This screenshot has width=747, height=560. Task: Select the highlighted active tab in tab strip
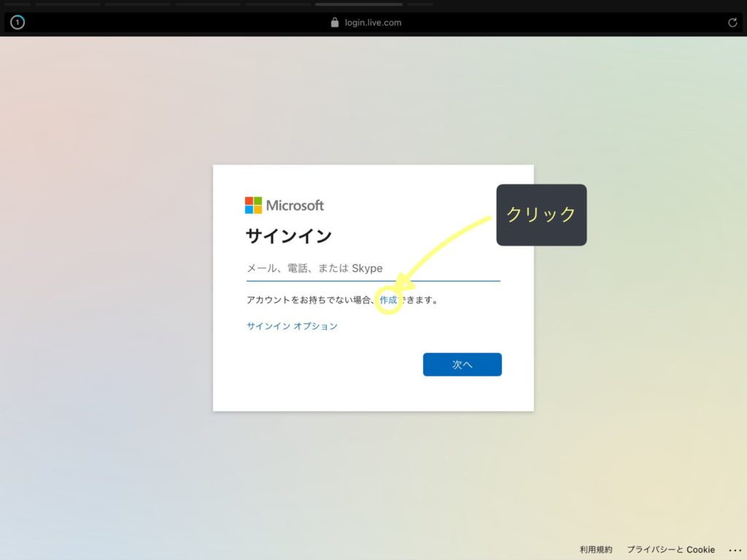point(358,4)
